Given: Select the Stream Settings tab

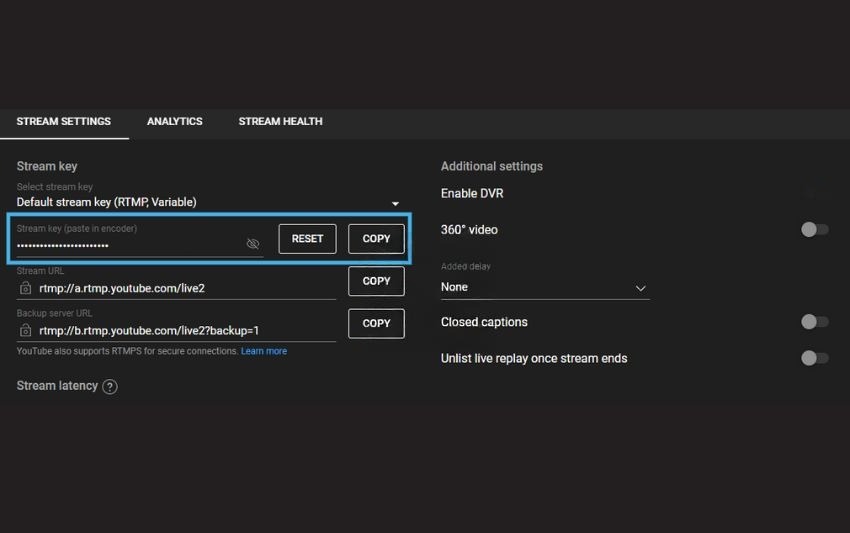Looking at the screenshot, I should [x=64, y=121].
